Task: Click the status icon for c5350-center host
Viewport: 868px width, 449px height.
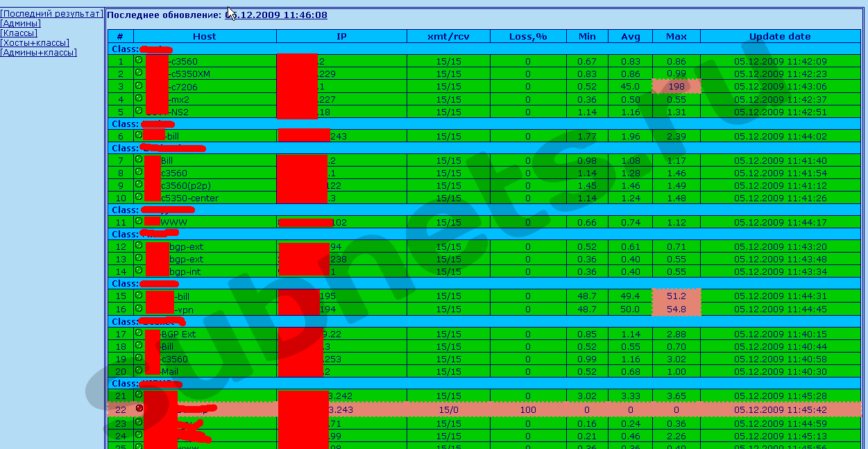Action: pyautogui.click(x=139, y=197)
